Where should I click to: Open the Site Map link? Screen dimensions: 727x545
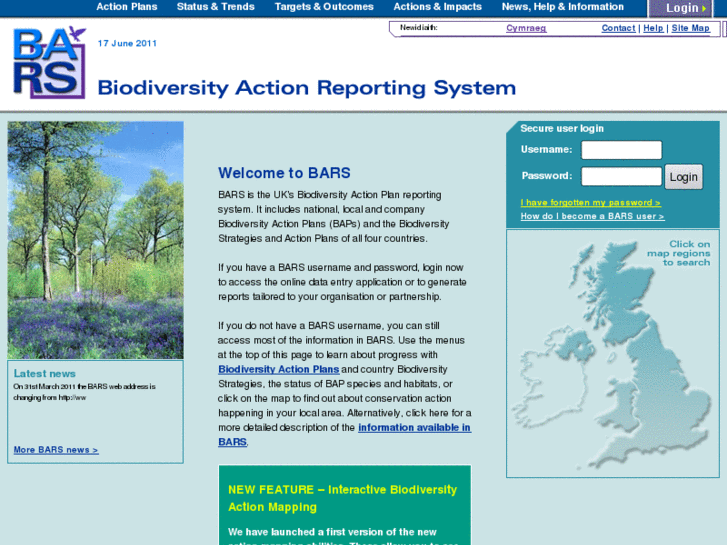690,28
